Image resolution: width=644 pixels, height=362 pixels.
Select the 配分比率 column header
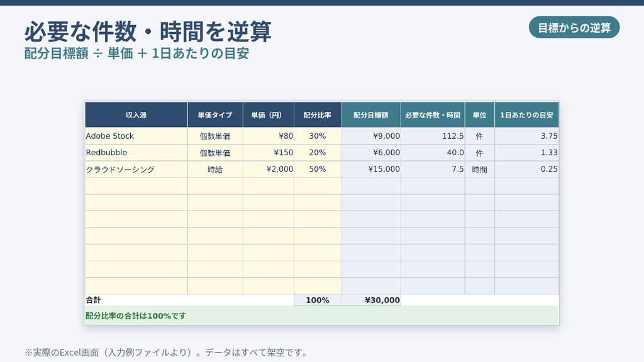pos(318,115)
